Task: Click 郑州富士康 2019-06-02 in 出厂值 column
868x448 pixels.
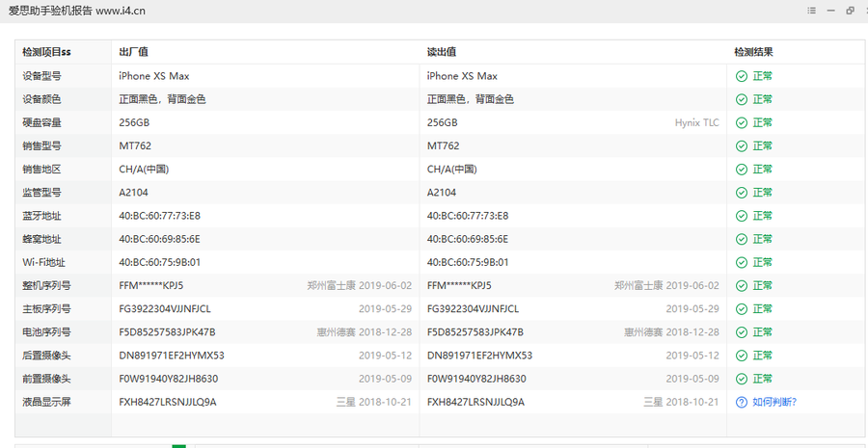Action: pos(360,286)
